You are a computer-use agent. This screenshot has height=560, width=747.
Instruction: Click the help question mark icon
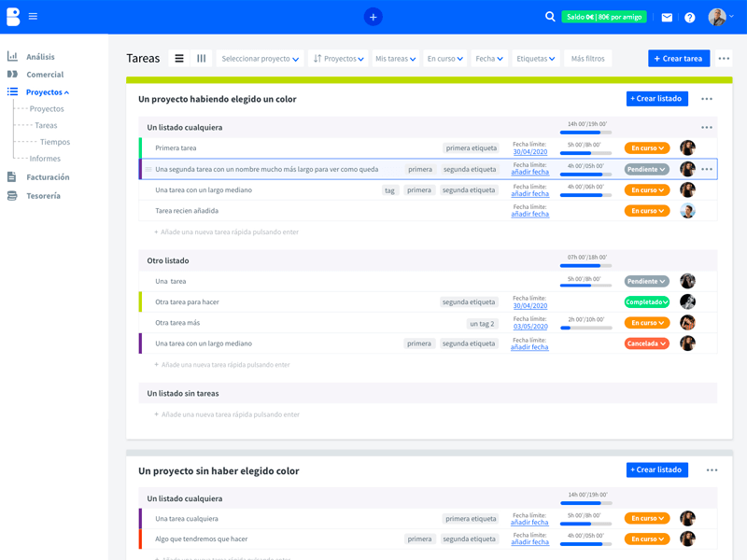pos(689,18)
